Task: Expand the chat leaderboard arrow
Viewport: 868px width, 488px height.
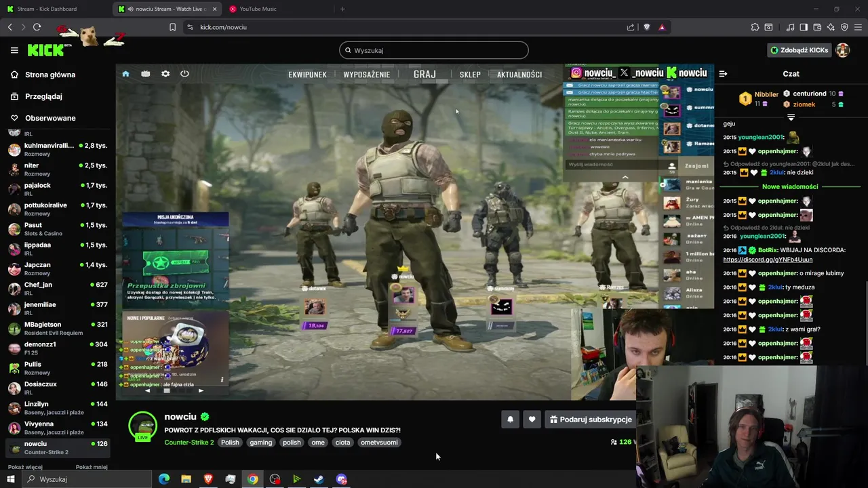Action: point(791,117)
